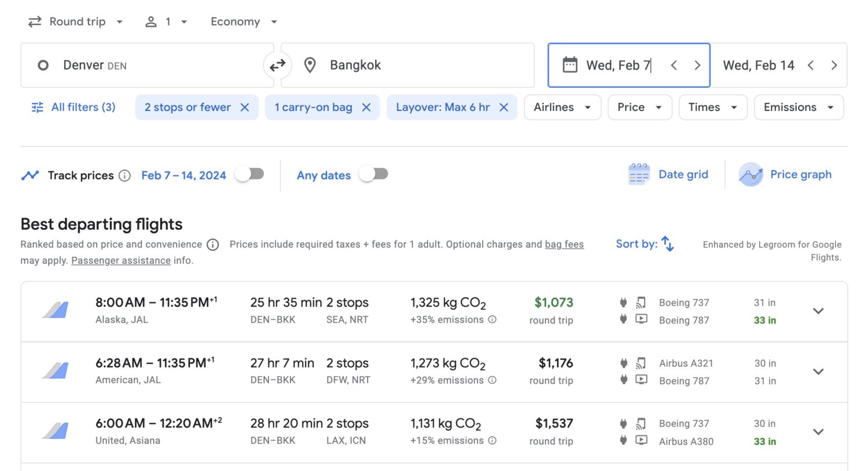Image resolution: width=868 pixels, height=471 pixels.
Task: Open the Price graph view
Action: pos(785,174)
